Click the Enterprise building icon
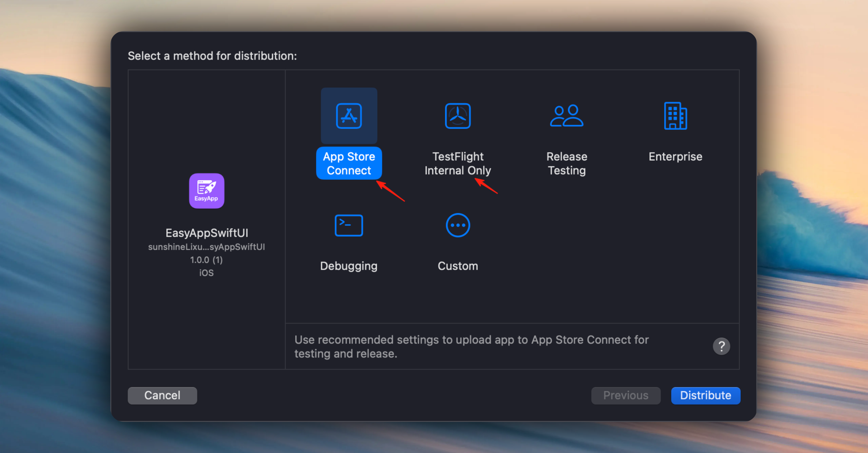 pos(675,115)
